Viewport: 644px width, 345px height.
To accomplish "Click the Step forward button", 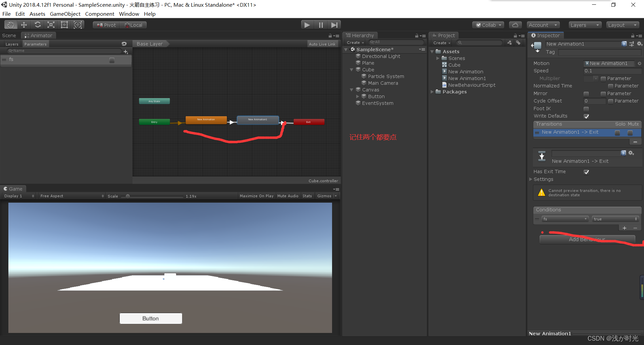I will click(x=334, y=25).
